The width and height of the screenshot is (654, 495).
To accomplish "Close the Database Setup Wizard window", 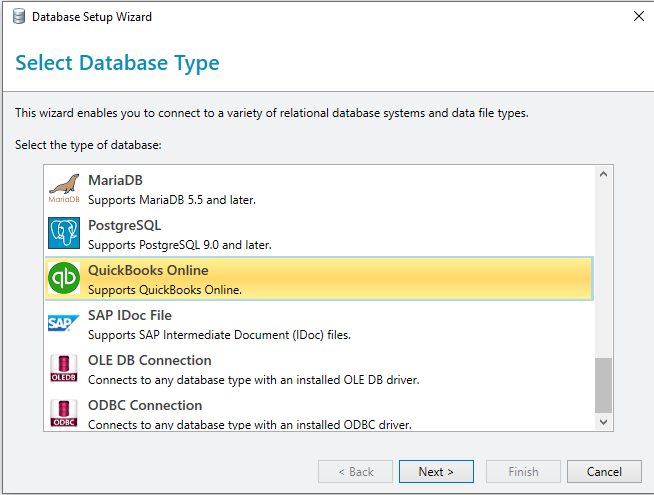I will click(x=639, y=16).
